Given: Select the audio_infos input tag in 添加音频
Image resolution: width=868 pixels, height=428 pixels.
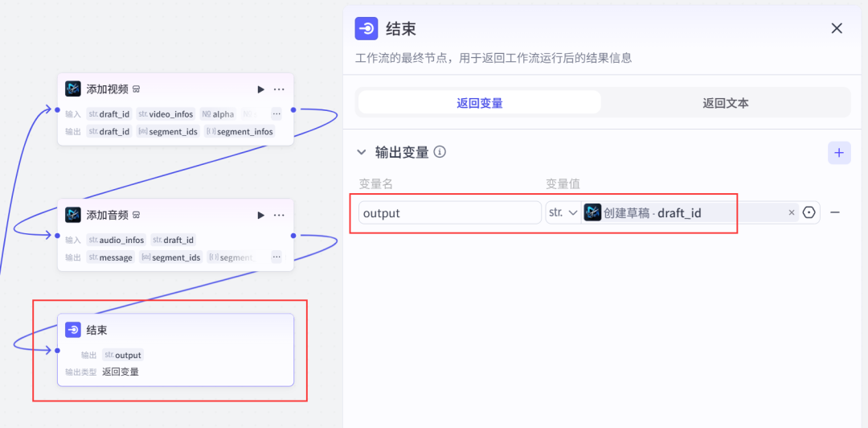Looking at the screenshot, I should pyautogui.click(x=117, y=240).
